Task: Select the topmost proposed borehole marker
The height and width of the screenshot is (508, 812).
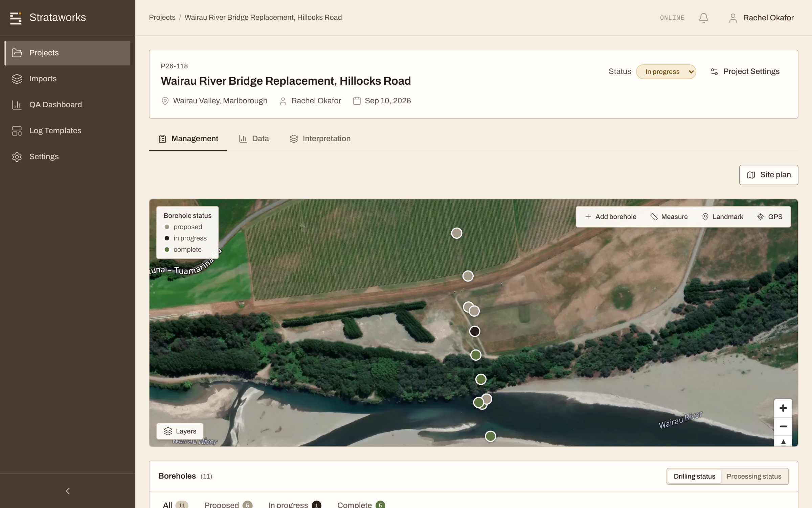Action: (457, 233)
